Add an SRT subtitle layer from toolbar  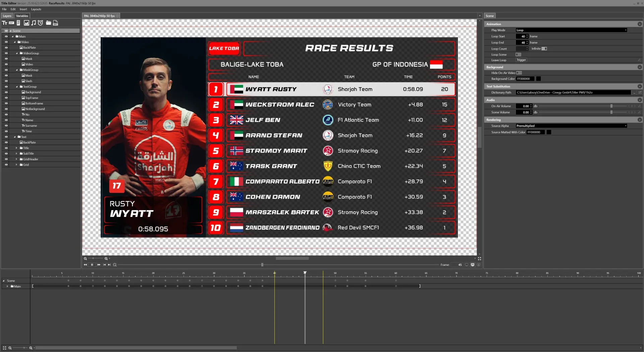point(56,23)
